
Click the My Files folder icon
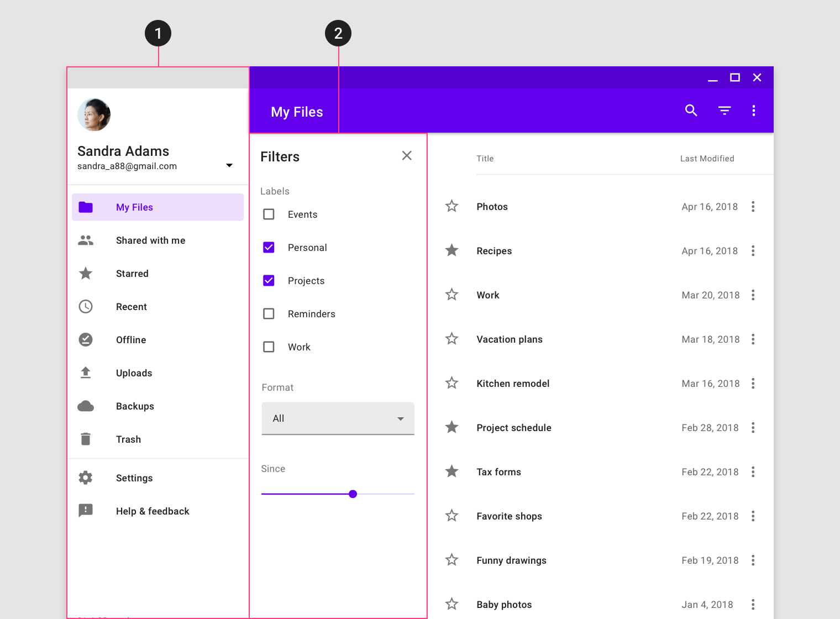86,207
